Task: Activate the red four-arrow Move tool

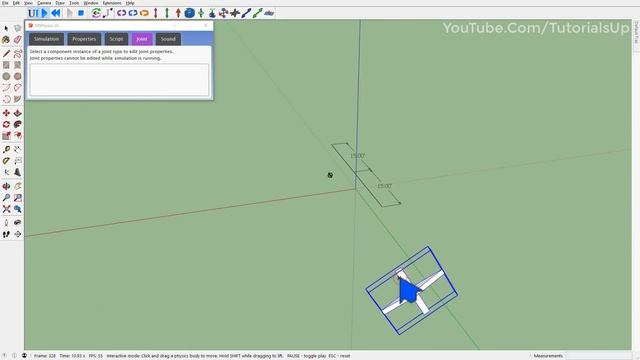Action: 6,113
